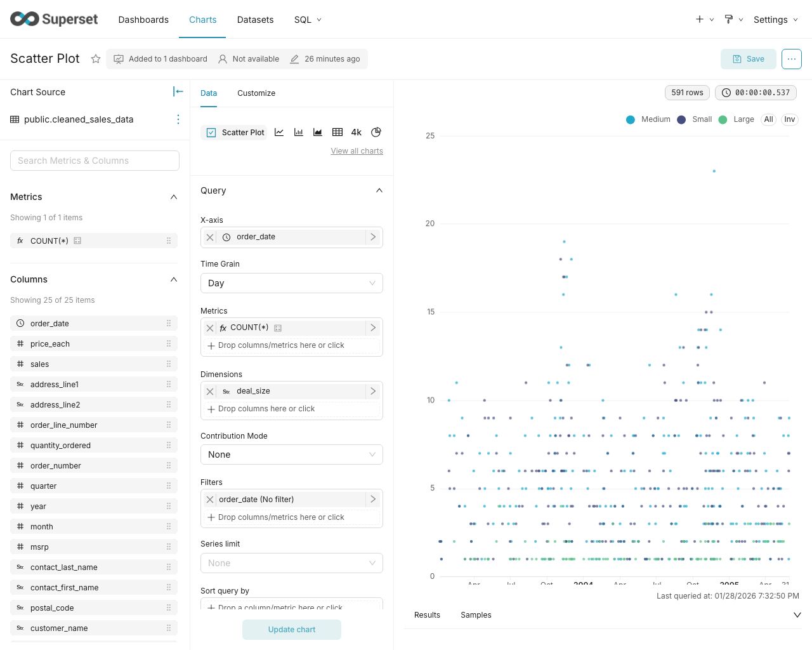This screenshot has width=812, height=650.
Task: Select the bar chart type icon
Action: [298, 132]
